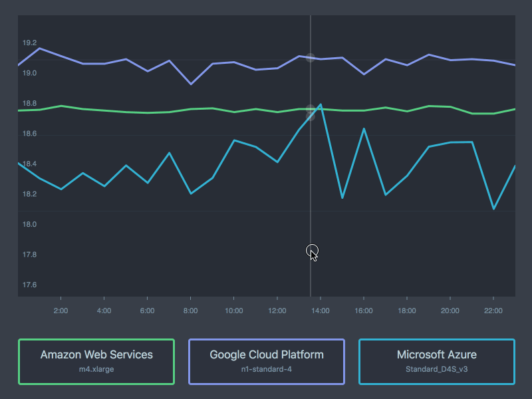Click the m4.xlarge instance label
Screen dimensions: 532x399
[96, 369]
